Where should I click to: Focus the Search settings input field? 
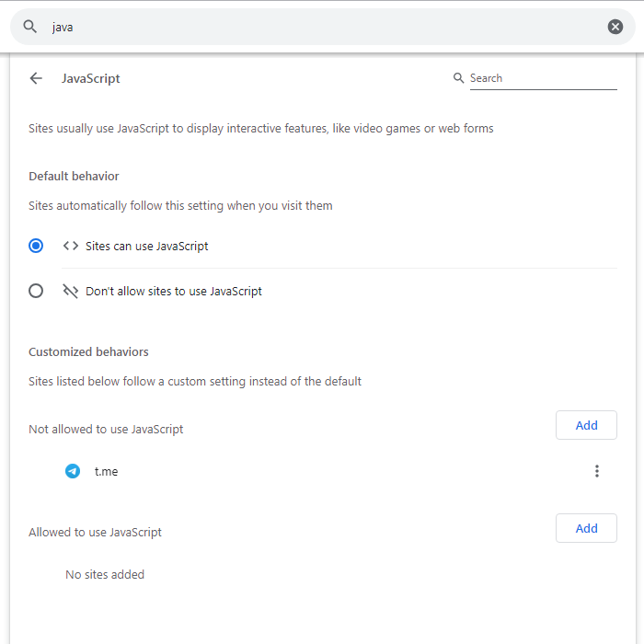pos(541,78)
